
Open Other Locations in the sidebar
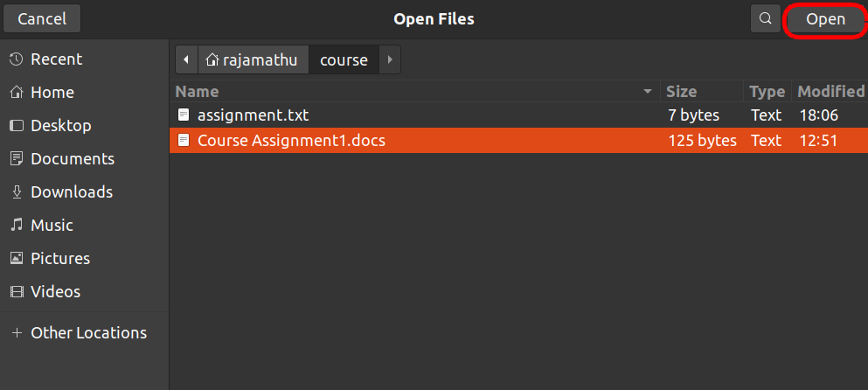tap(87, 333)
